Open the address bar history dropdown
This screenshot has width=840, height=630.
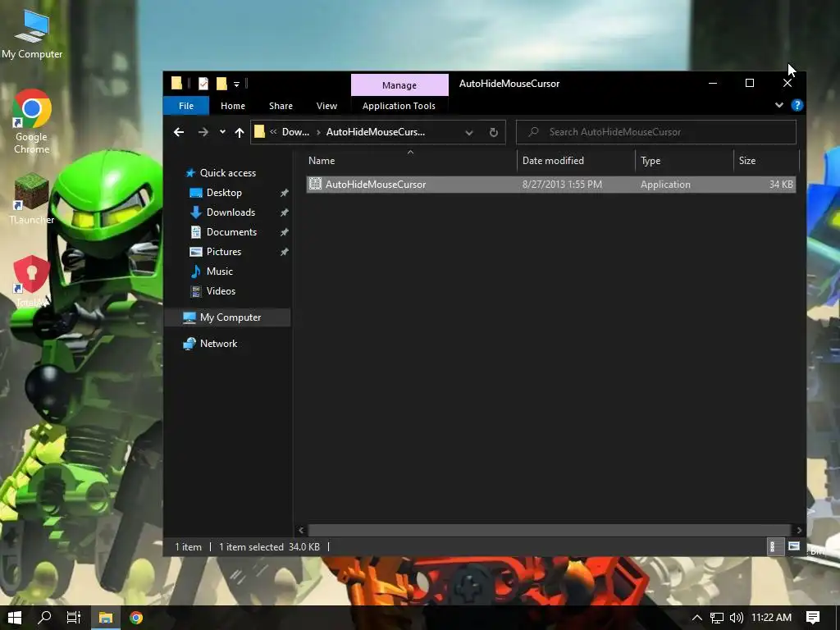469,132
